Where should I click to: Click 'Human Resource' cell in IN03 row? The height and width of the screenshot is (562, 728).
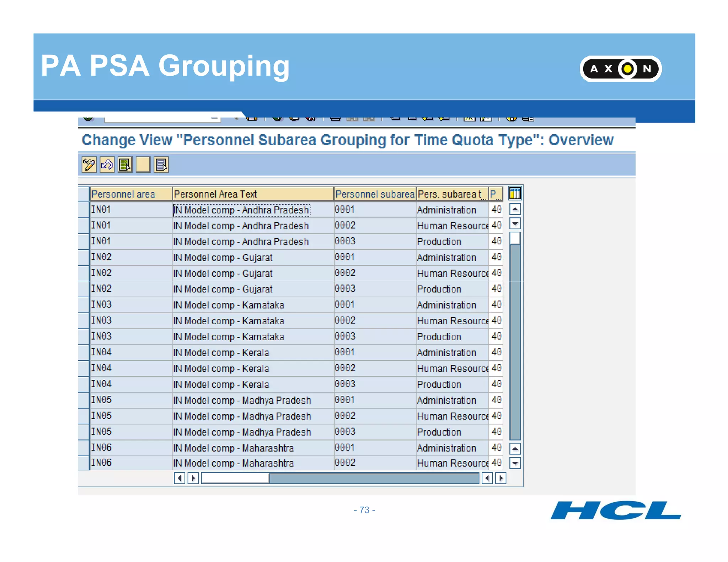tap(452, 321)
